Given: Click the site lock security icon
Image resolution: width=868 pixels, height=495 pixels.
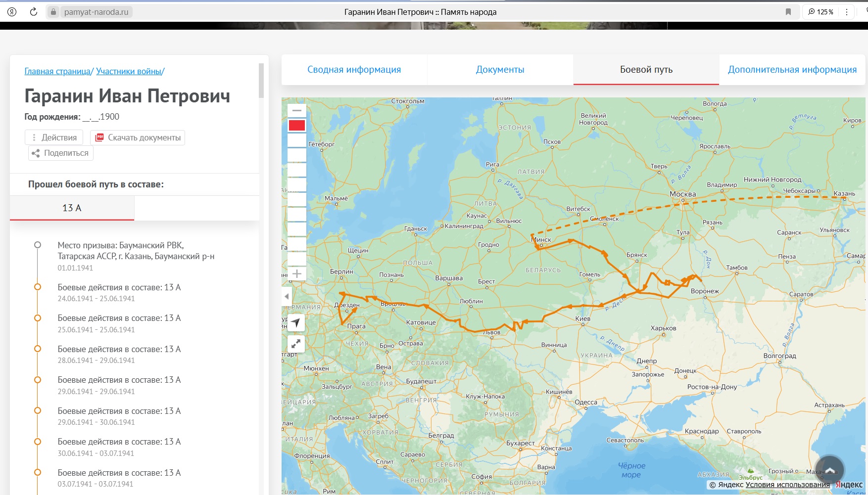Looking at the screenshot, I should point(53,12).
